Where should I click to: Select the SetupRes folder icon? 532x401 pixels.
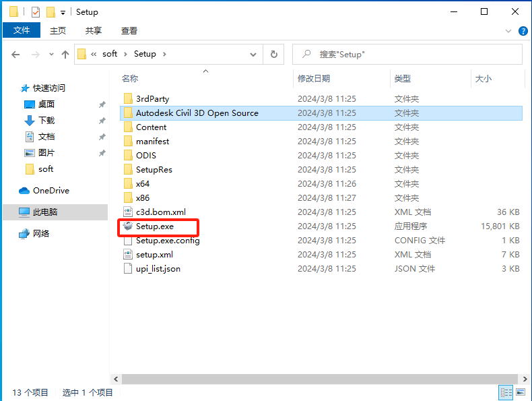coord(128,170)
